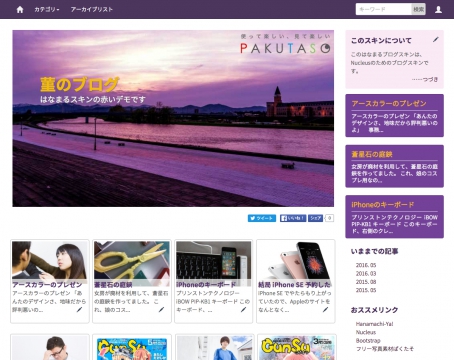The height and width of the screenshot is (360, 454).
Task: Open the Bootstrap recommended link
Action: point(368,340)
